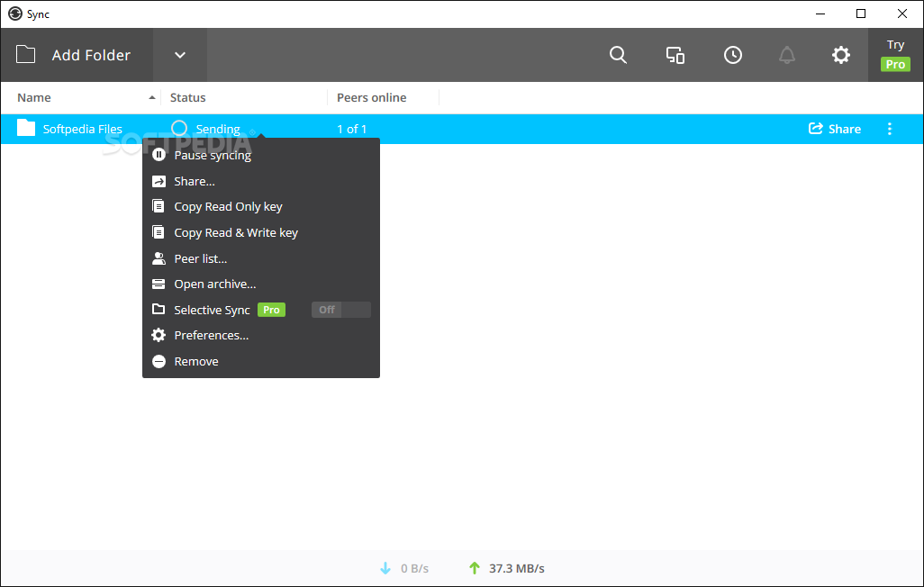The image size is (924, 587).
Task: Select the Softpedia Files folder icon
Action: [x=26, y=128]
